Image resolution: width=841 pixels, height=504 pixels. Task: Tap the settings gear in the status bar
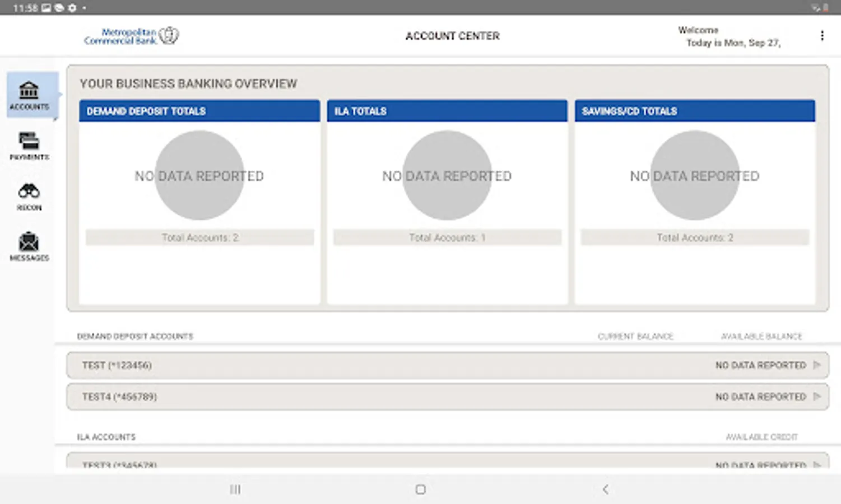point(72,8)
